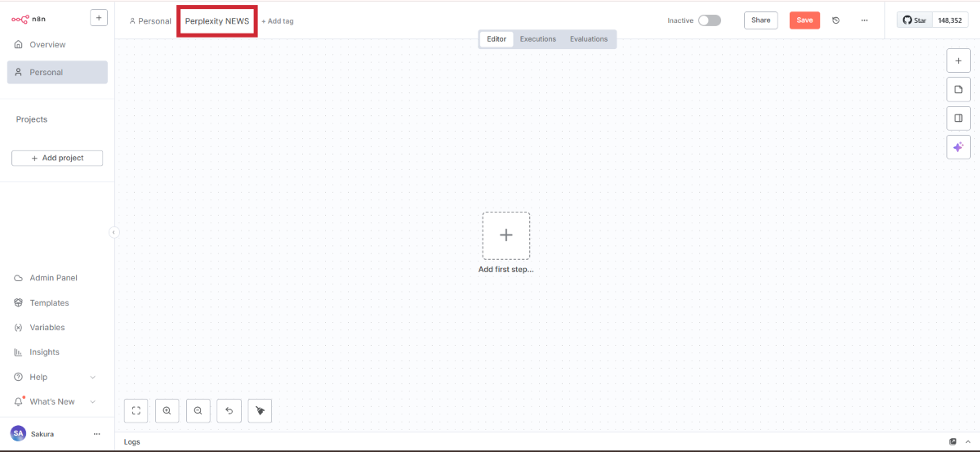Zoom in on the canvas
This screenshot has height=452, width=980.
[x=167, y=411]
